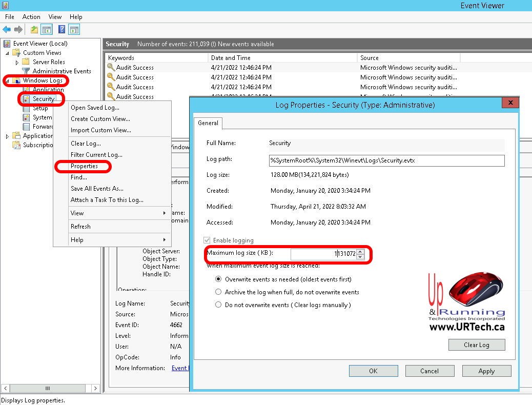Expand the Applications and Services Logs node

7,136
